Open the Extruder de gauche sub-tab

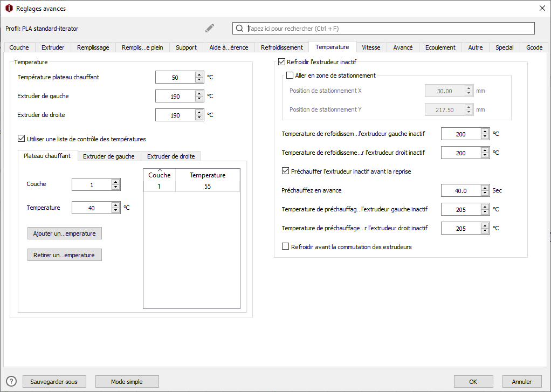pos(108,156)
